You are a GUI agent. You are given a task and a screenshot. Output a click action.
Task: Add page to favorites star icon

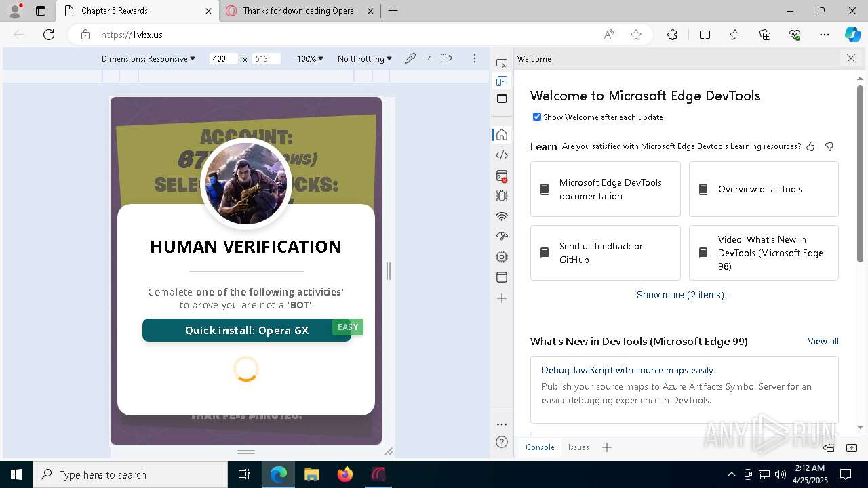click(636, 35)
